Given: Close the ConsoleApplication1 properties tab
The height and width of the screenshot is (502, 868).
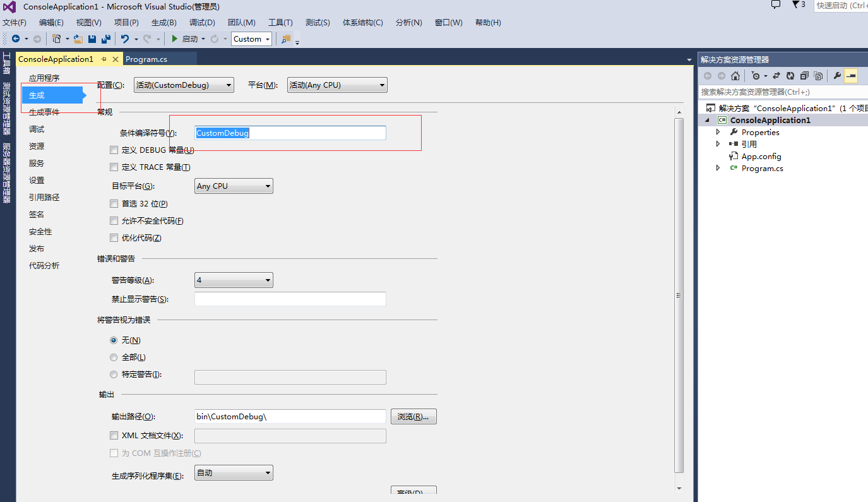Looking at the screenshot, I should (116, 59).
